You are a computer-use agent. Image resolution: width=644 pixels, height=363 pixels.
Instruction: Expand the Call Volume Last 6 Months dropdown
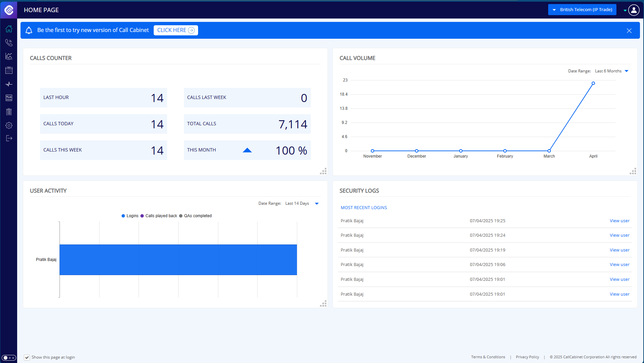pos(612,71)
